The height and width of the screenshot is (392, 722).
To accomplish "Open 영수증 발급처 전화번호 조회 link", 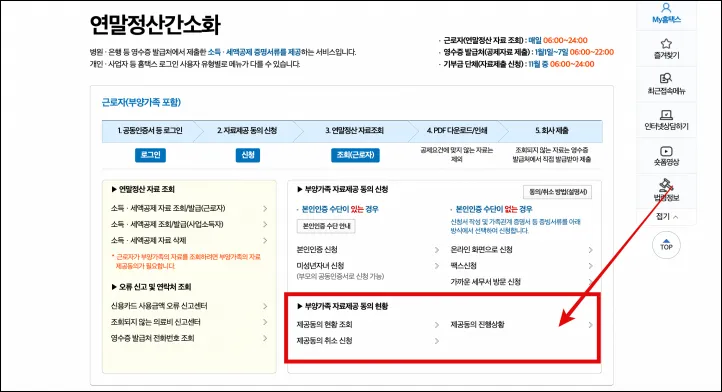I will [152, 338].
